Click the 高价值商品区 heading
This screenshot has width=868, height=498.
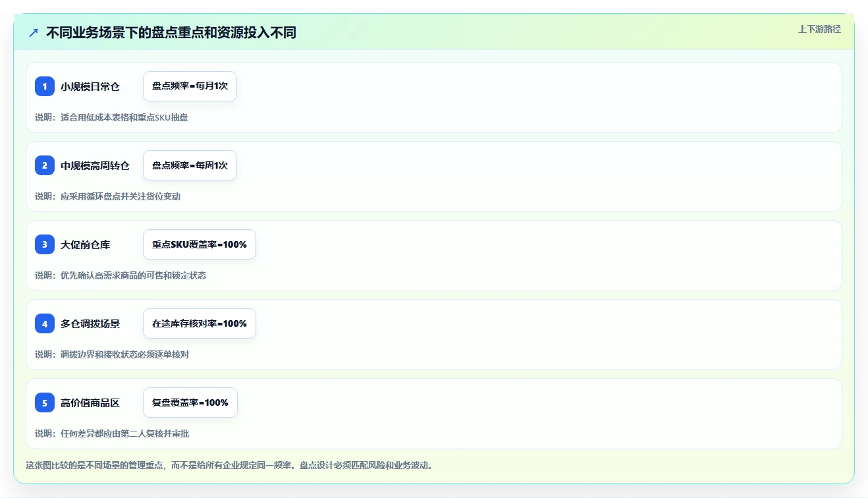pyautogui.click(x=90, y=402)
